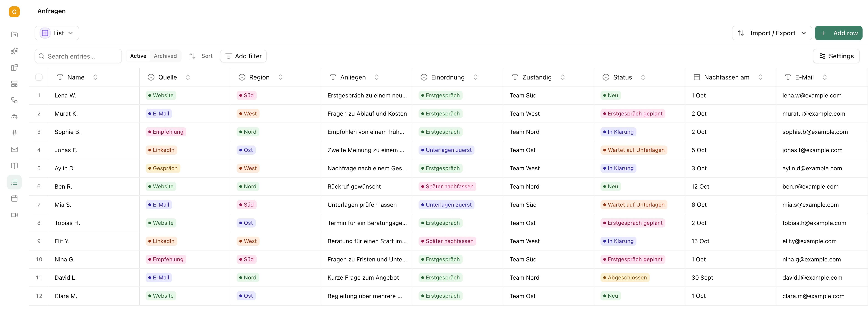Click the Add filter button

pos(243,56)
